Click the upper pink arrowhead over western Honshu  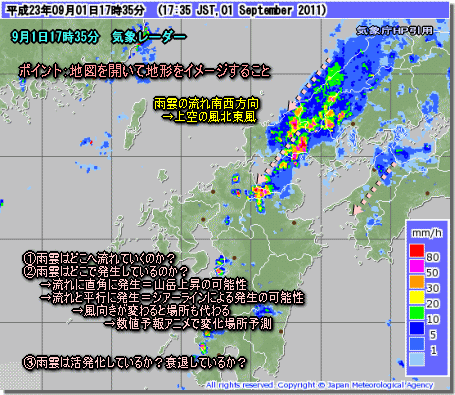[292, 106]
